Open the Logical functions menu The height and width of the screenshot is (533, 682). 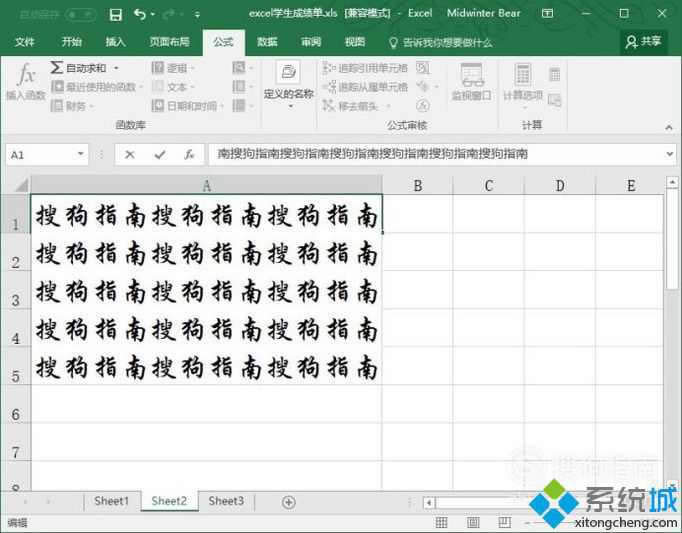tap(174, 68)
